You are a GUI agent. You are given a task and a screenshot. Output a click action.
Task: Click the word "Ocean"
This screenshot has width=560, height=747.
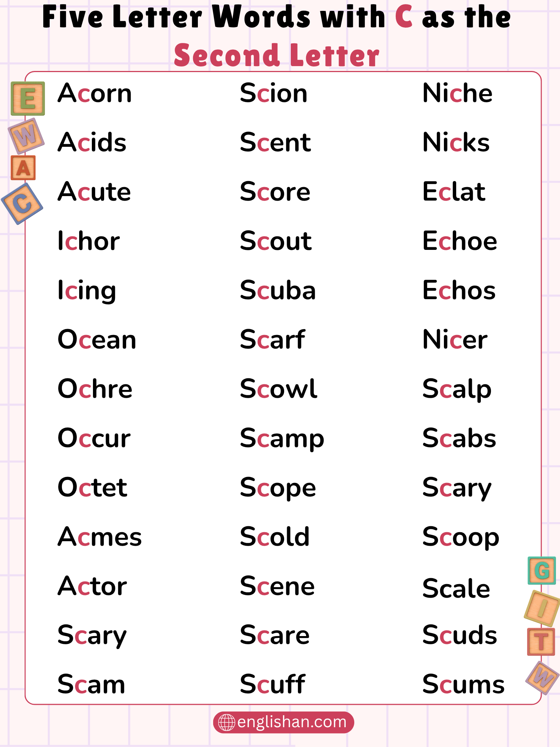[97, 340]
